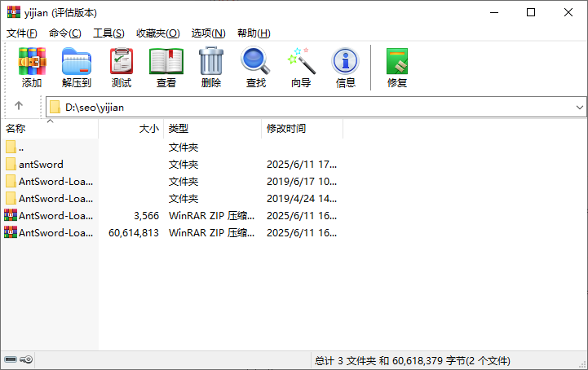Click the Extract To (解压到) icon

pos(77,61)
